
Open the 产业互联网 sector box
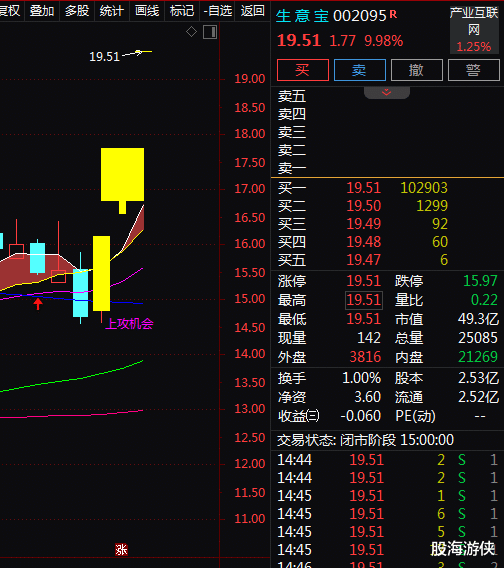[x=474, y=30]
